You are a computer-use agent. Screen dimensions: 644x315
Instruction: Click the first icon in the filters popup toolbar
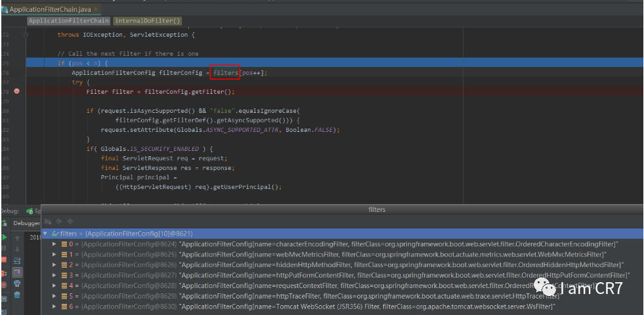click(x=48, y=221)
